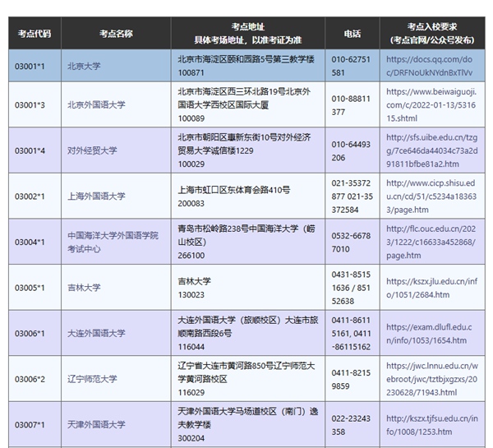Image resolution: width=493 pixels, height=448 pixels.
Task: Select test center code 03006*1
Action: tap(30, 333)
